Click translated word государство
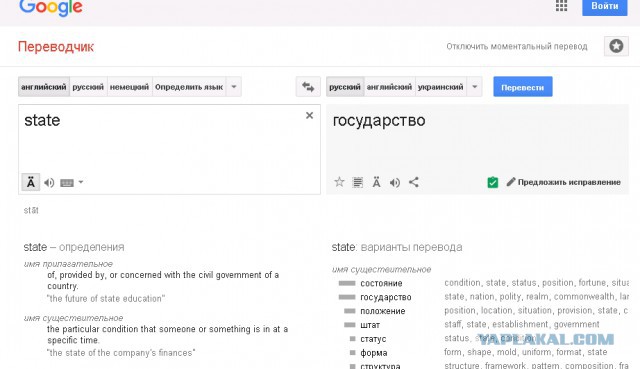This screenshot has width=640, height=369. click(379, 121)
